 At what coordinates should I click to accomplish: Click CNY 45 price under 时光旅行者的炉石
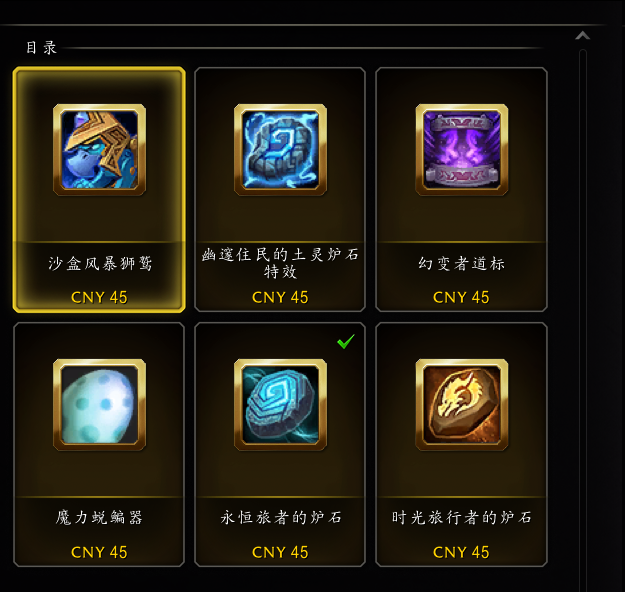coord(461,553)
